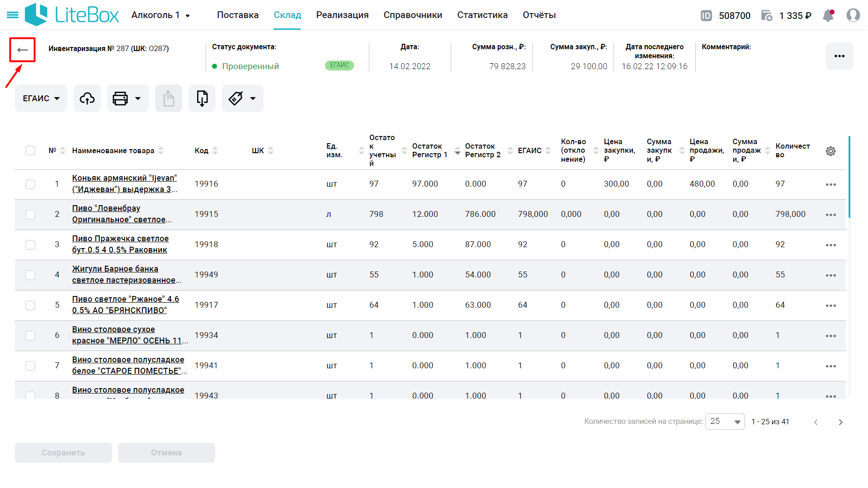Open the Пиво Ловенбрау Оригинальное link
Image resolution: width=868 pixels, height=488 pixels.
coord(122,214)
